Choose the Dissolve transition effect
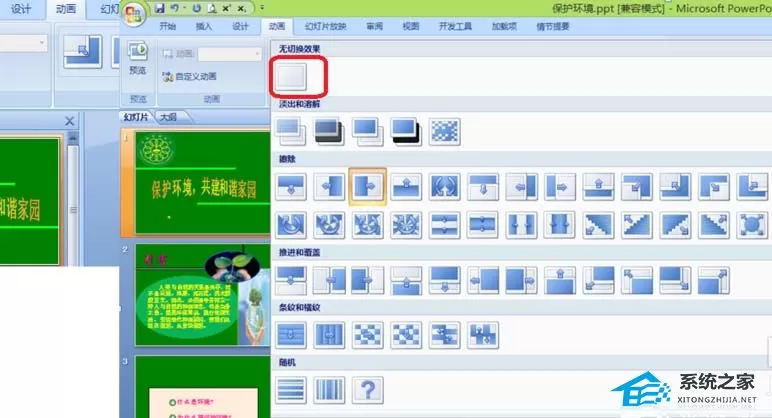Image resolution: width=772 pixels, height=418 pixels. point(445,132)
